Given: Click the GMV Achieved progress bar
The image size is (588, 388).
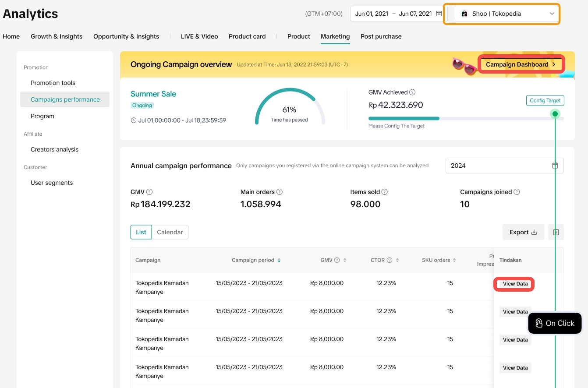Looking at the screenshot, I should click(466, 118).
